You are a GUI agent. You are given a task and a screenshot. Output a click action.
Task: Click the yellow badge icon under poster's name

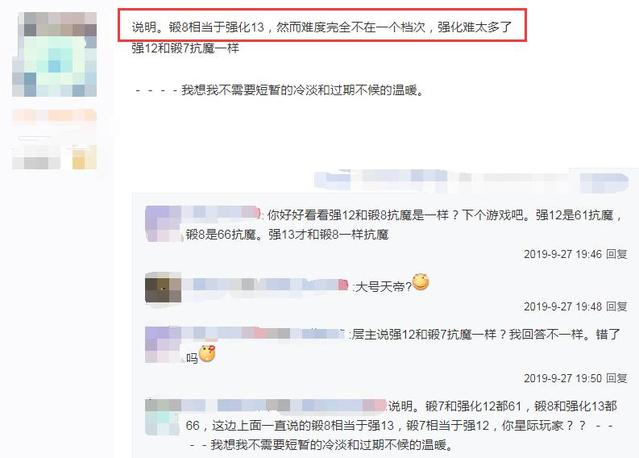pyautogui.click(x=84, y=157)
